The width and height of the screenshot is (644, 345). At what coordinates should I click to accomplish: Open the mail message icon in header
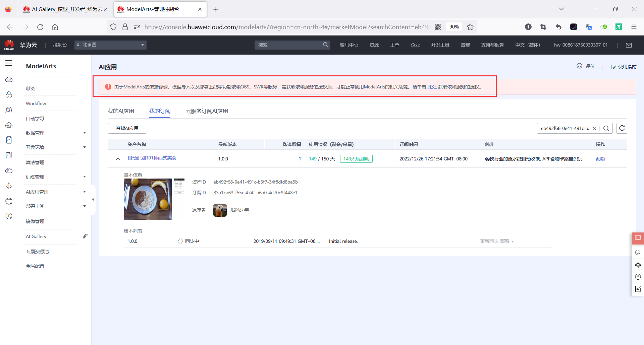(x=629, y=45)
